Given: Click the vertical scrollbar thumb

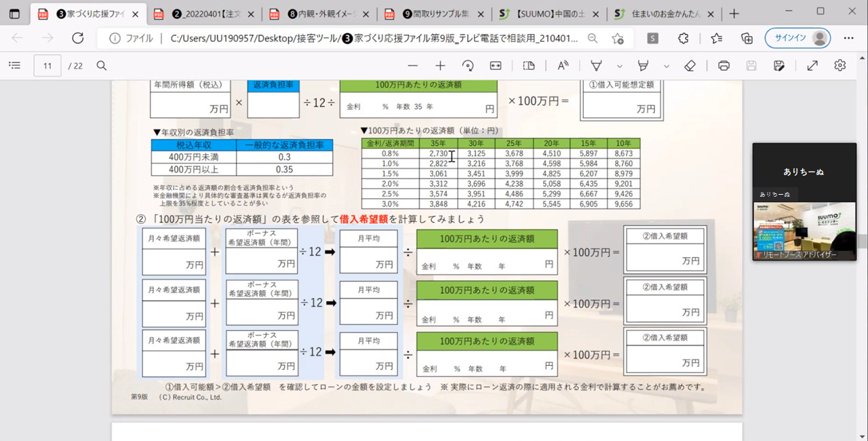Looking at the screenshot, I should [862, 241].
